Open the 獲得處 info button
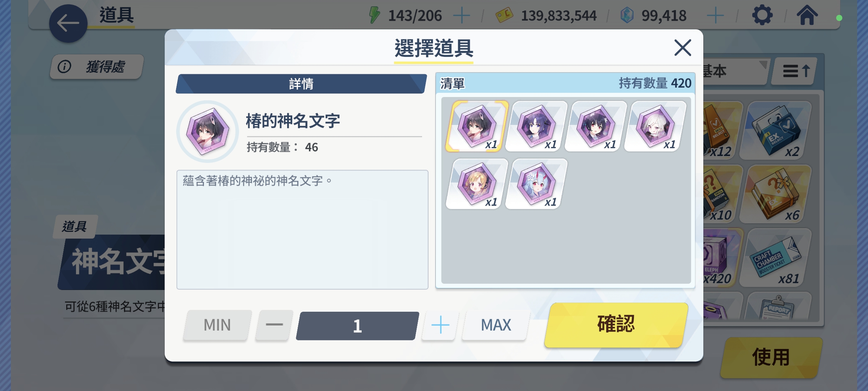Screen dimensions: 868x391 coord(97,67)
